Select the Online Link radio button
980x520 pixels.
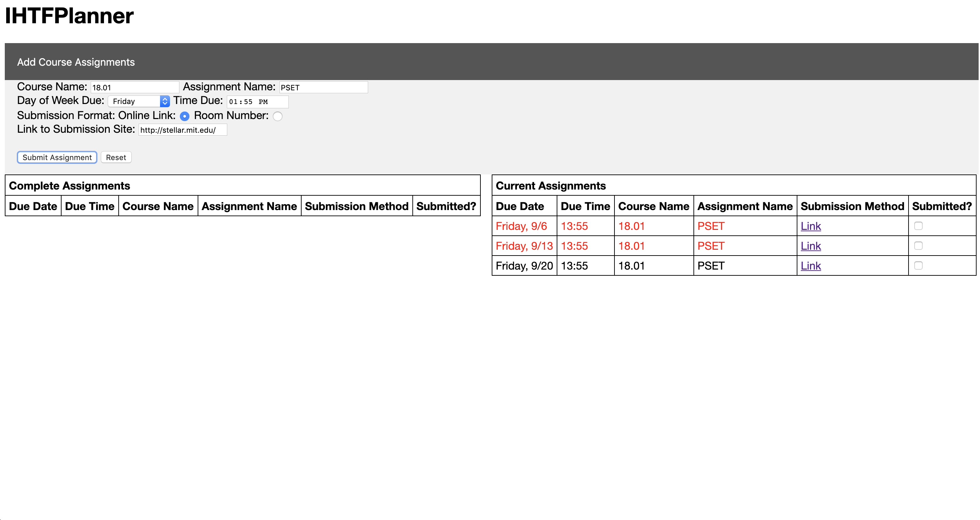(x=185, y=116)
